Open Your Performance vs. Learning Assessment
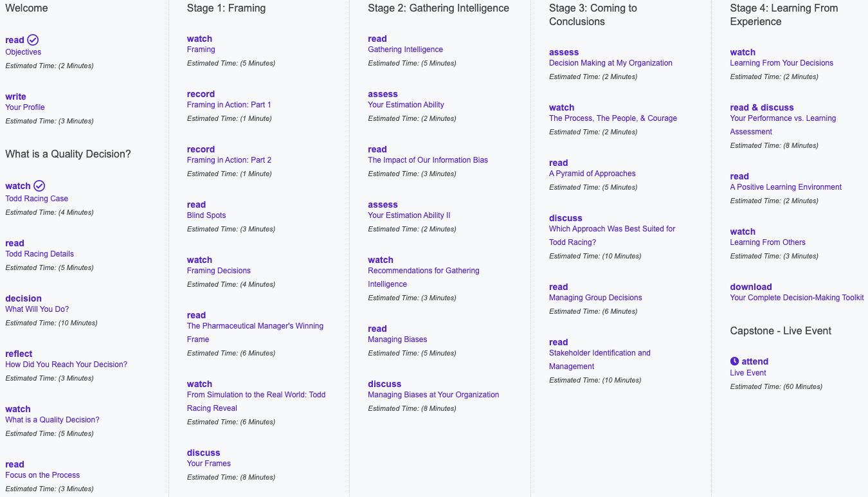 click(782, 118)
